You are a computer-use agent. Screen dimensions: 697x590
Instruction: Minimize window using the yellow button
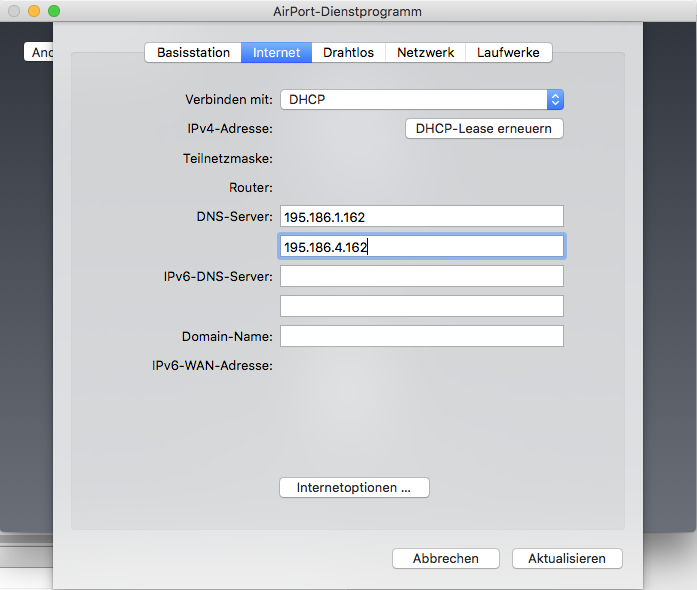coord(33,11)
